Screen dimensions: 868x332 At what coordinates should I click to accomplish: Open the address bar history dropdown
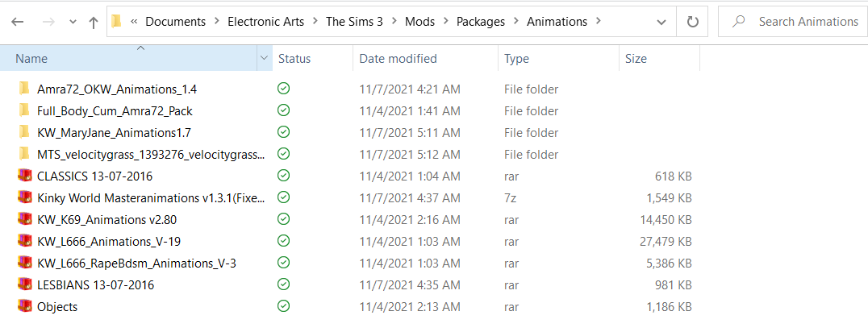coord(661,22)
